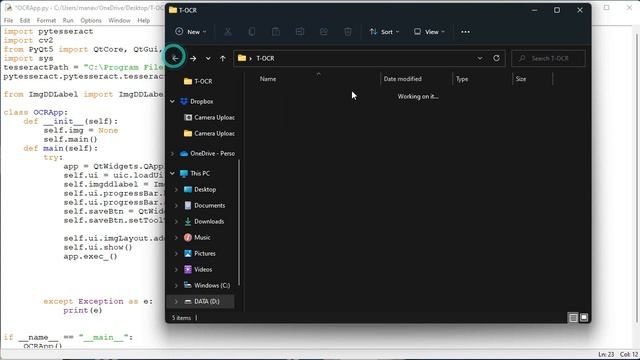Collapse the Dropbox tree node

pyautogui.click(x=172, y=101)
